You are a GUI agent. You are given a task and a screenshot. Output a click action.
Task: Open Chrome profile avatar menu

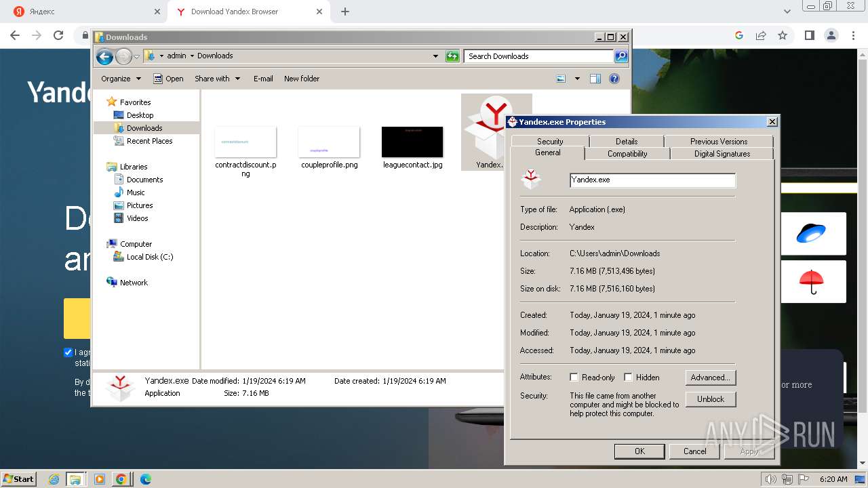click(831, 35)
